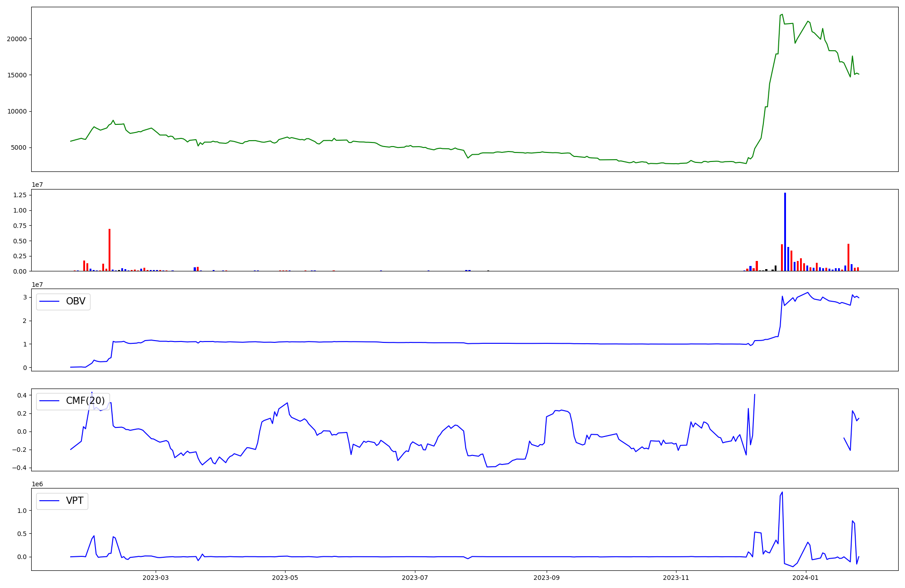This screenshot has height=588, width=905.
Task: Click the 2023-09 x-axis label
Action: [x=547, y=578]
